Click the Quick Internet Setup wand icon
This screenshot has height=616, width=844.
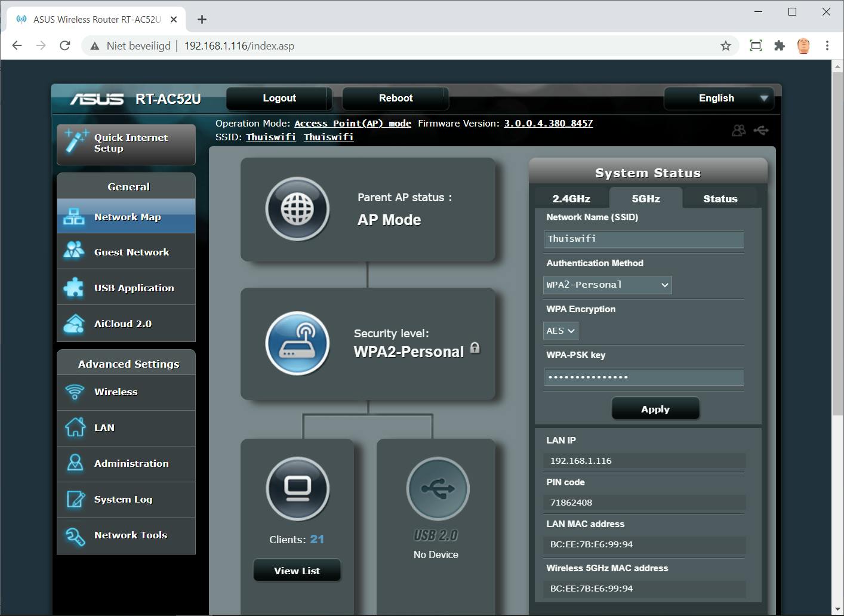(x=77, y=141)
